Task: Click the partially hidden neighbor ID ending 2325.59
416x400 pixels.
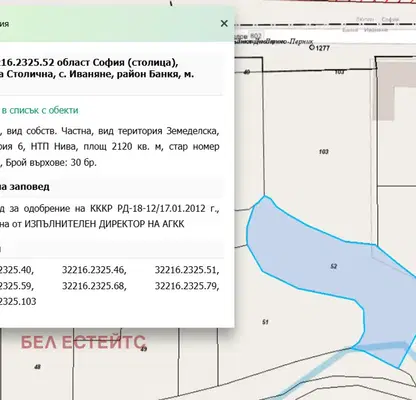Action: click(17, 286)
